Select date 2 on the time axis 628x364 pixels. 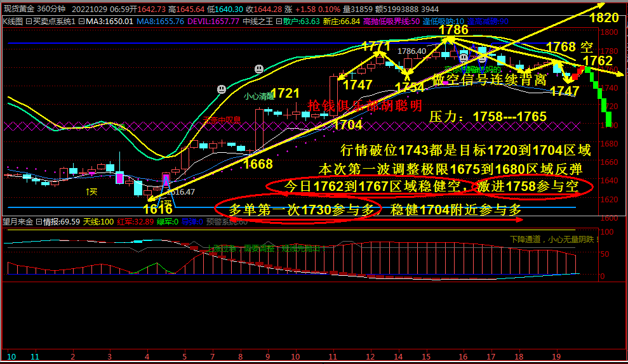(x=72, y=357)
